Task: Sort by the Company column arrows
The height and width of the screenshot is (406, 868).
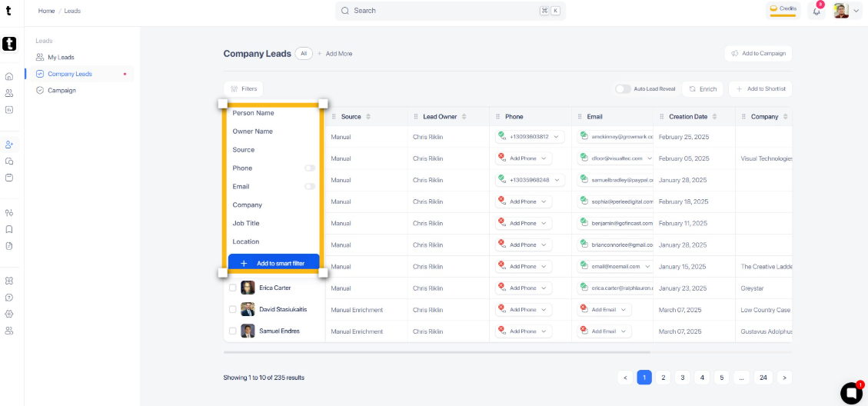Action: [x=785, y=117]
